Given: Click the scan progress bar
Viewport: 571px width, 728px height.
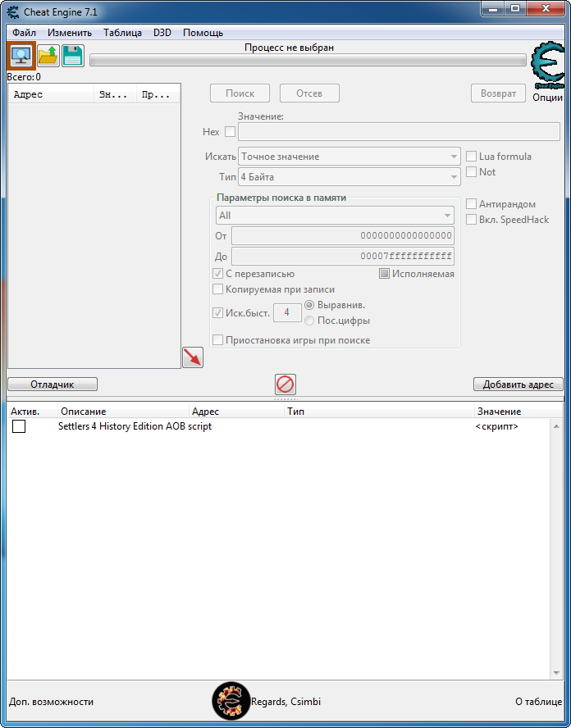Looking at the screenshot, I should tap(308, 60).
